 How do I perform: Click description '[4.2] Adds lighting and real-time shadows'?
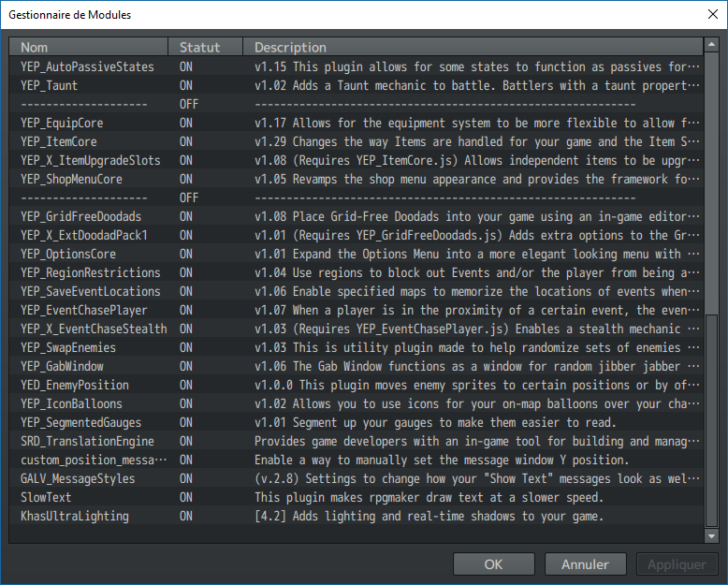point(429,517)
